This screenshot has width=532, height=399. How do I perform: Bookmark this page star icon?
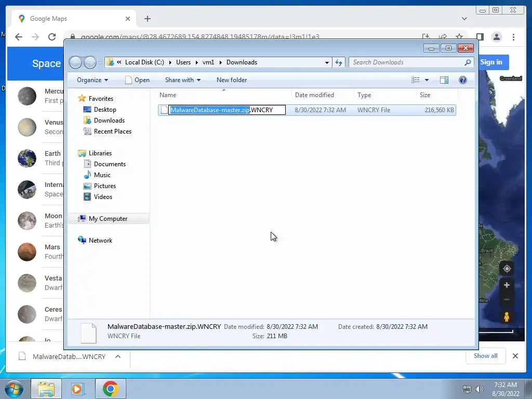[x=459, y=37]
